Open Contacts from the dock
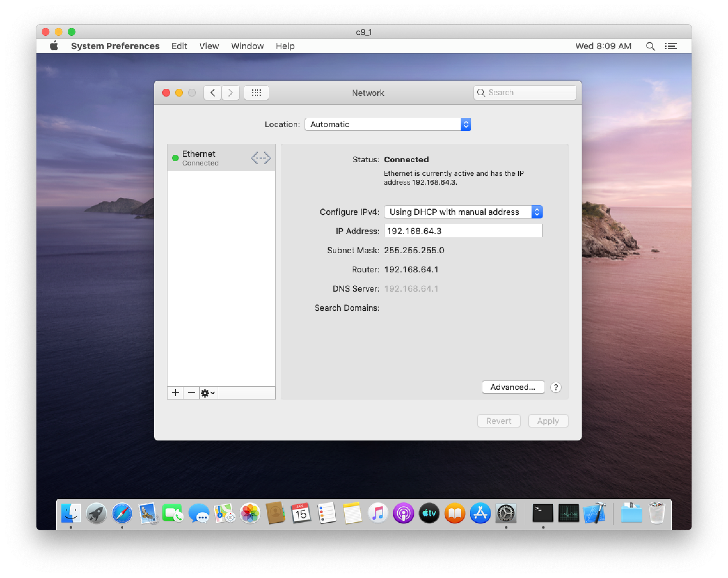The width and height of the screenshot is (728, 578). (276, 513)
